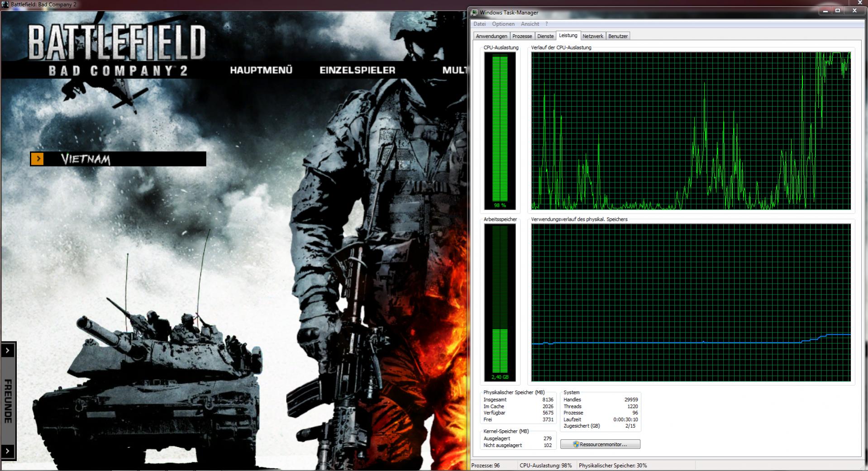Click the CPU usage history graph
This screenshot has height=471, width=868.
click(691, 131)
